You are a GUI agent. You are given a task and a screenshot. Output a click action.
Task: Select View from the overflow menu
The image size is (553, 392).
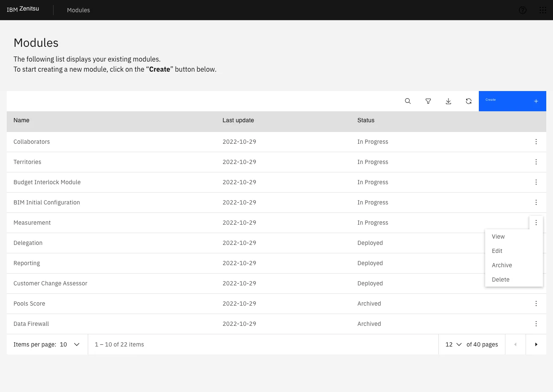(x=498, y=236)
